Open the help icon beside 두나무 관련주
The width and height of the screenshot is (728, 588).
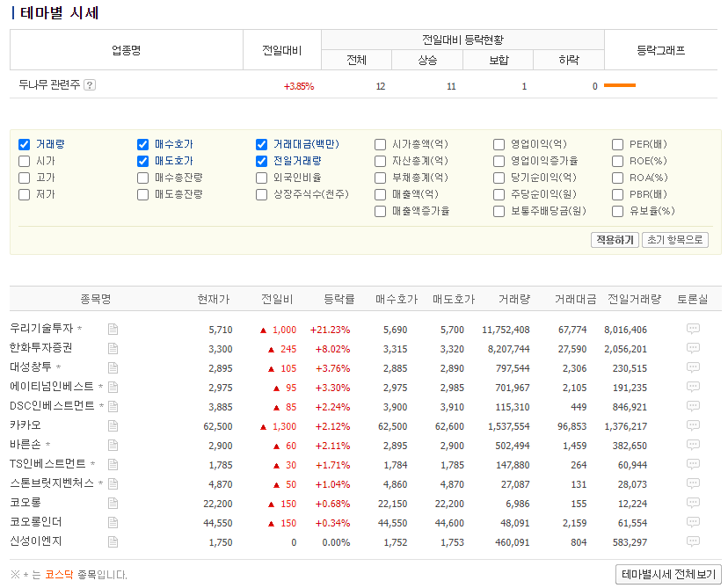pyautogui.click(x=90, y=85)
